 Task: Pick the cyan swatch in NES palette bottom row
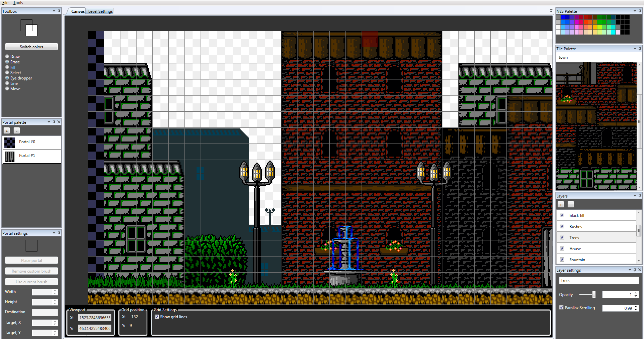pyautogui.click(x=613, y=32)
